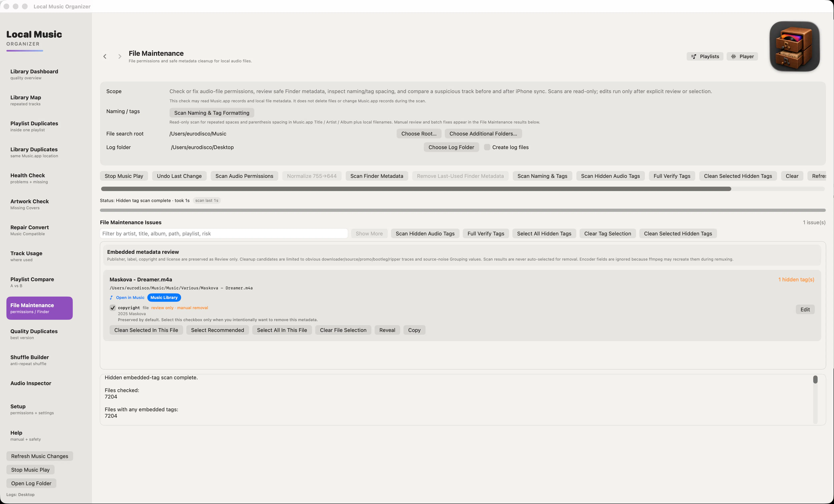Click the horizontal toolbar scrollbar
Screen dimensions: 834x504
[x=416, y=189]
